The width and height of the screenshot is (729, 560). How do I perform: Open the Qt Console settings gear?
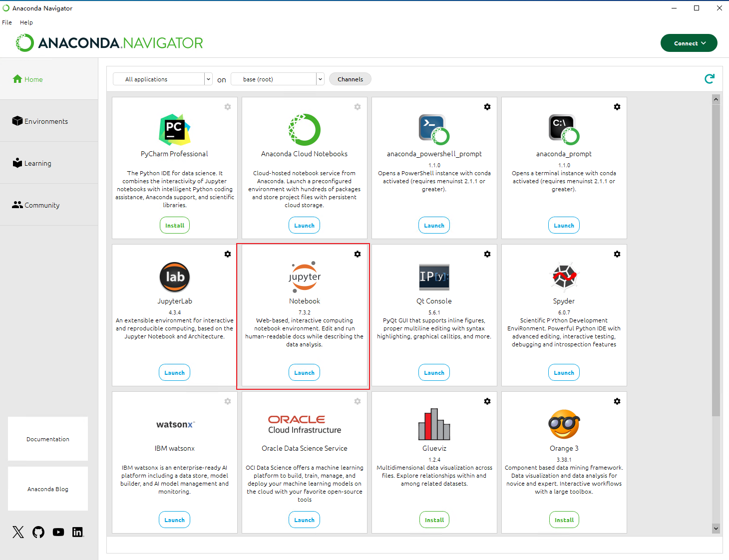click(x=487, y=254)
